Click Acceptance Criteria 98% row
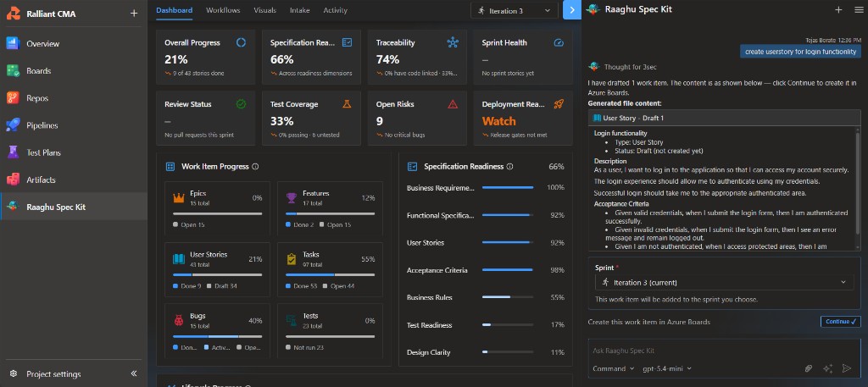The width and height of the screenshot is (868, 387). tap(486, 270)
